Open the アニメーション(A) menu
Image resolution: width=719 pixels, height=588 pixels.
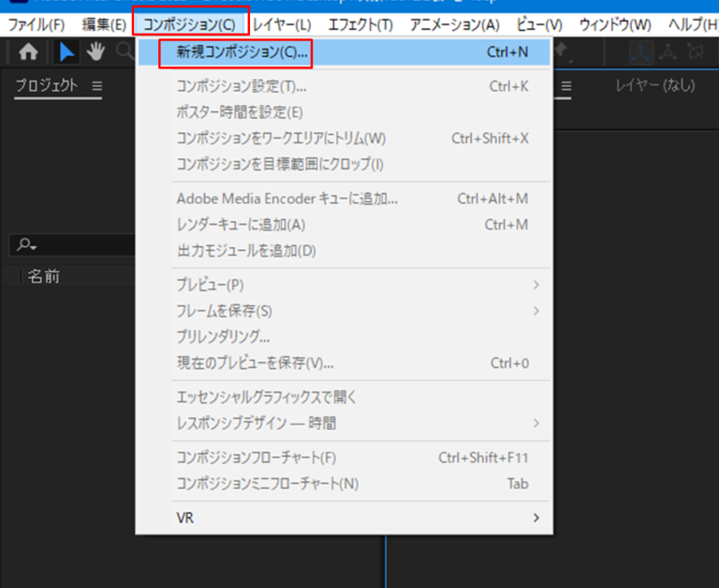coord(455,23)
